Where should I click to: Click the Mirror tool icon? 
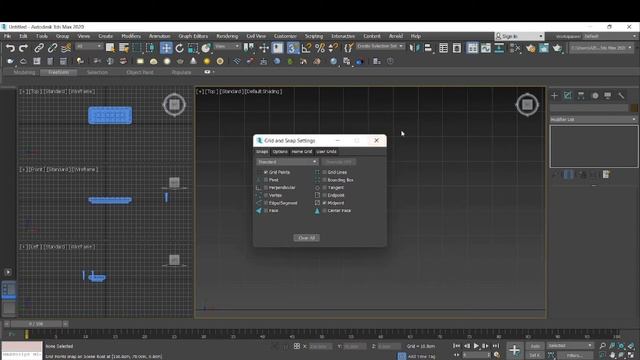click(x=414, y=48)
